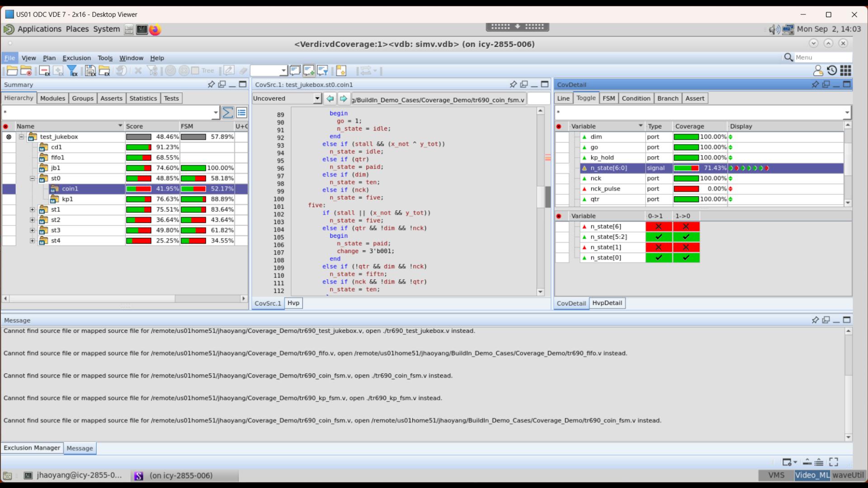This screenshot has width=868, height=488.
Task: Switch to the Condition tab in CovDetail
Action: (636, 98)
